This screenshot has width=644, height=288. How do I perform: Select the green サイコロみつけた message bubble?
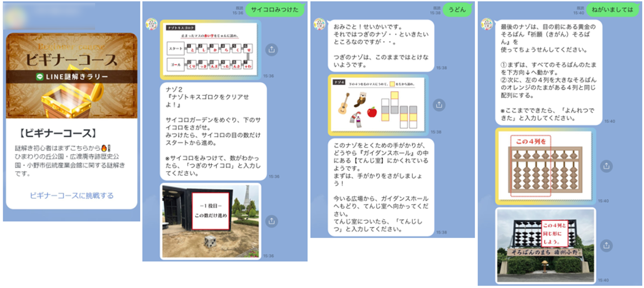point(275,9)
